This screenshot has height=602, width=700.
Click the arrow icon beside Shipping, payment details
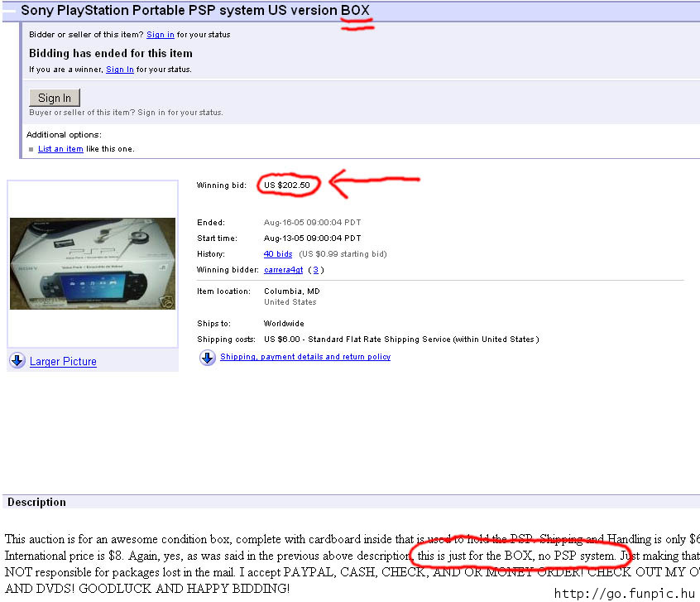[207, 357]
